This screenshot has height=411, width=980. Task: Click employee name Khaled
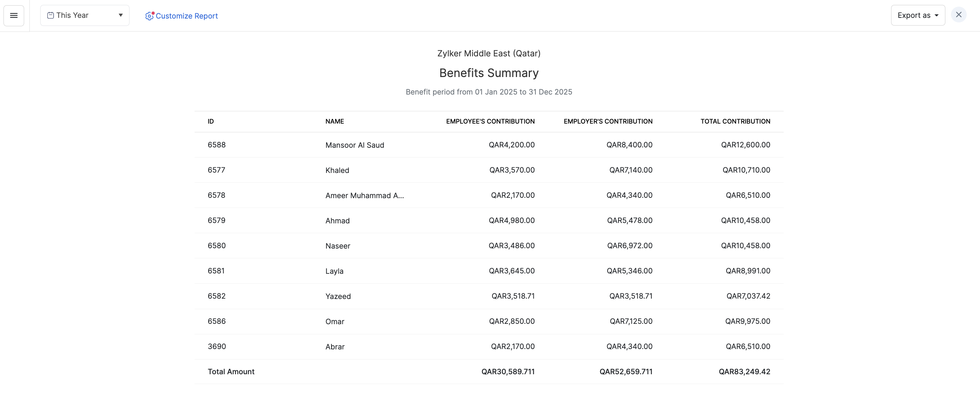(337, 170)
